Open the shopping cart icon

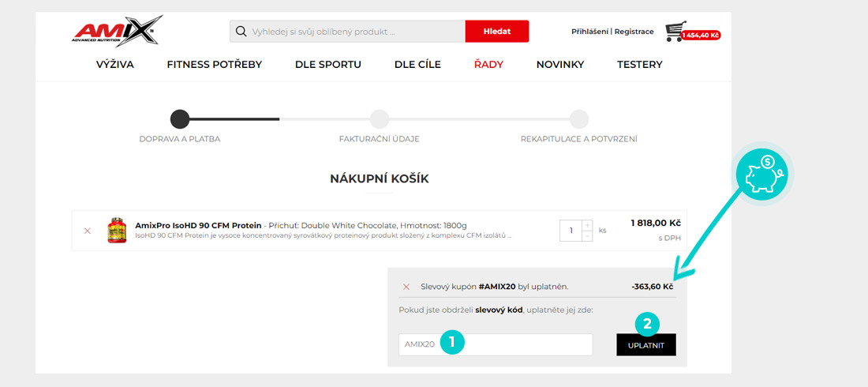click(x=675, y=32)
